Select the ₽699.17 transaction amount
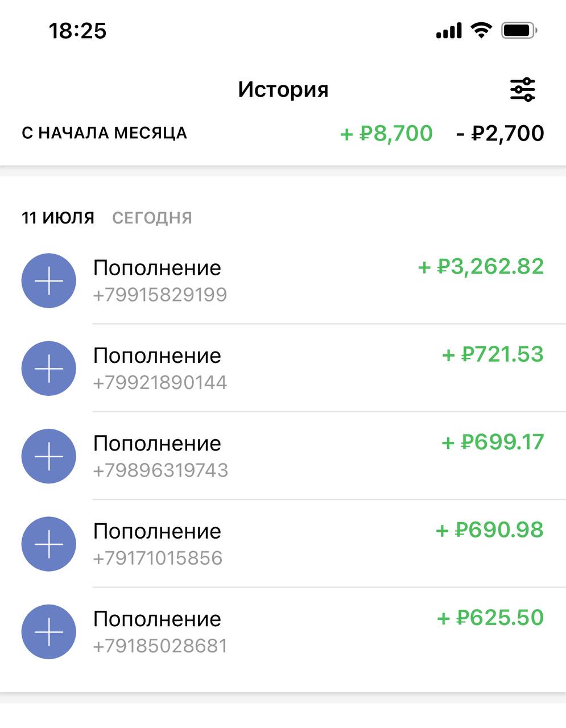The height and width of the screenshot is (728, 566). (493, 442)
